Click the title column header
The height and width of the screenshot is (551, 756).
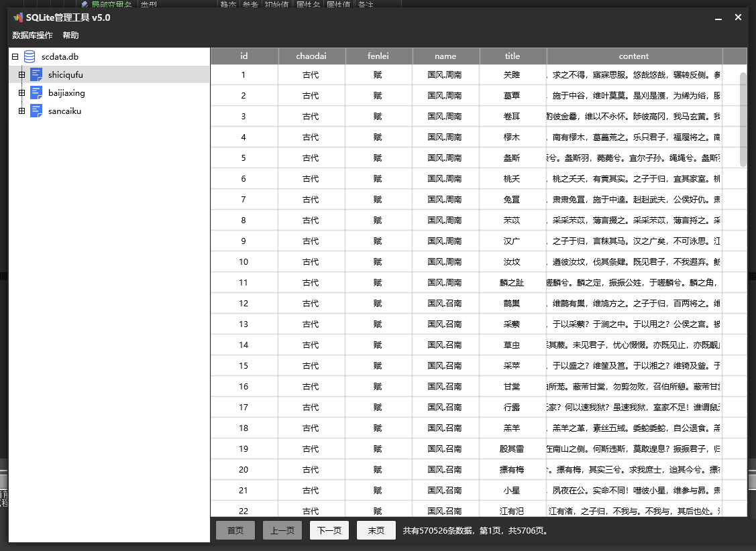pos(512,56)
